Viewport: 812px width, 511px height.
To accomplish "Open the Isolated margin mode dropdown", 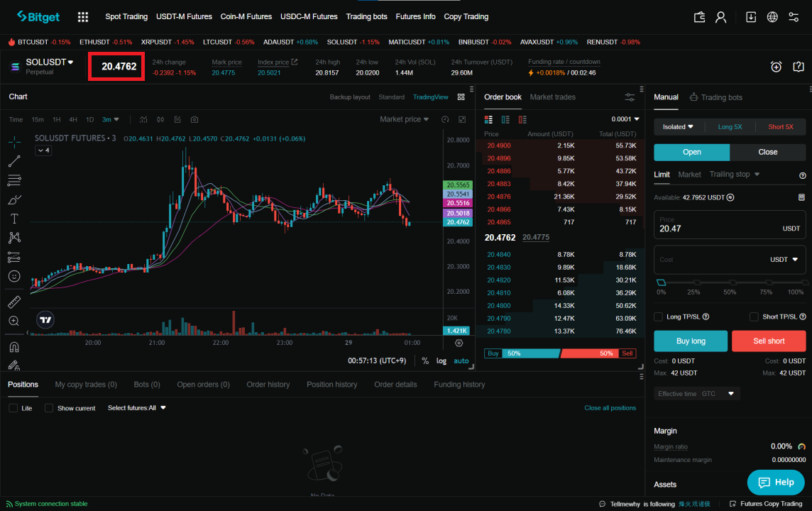I will 678,127.
